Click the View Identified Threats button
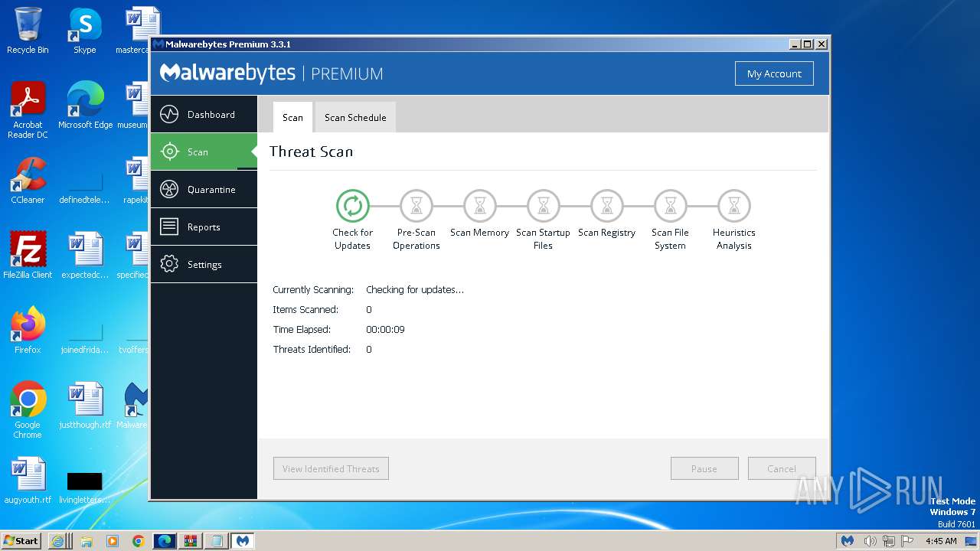980x551 pixels. tap(331, 468)
